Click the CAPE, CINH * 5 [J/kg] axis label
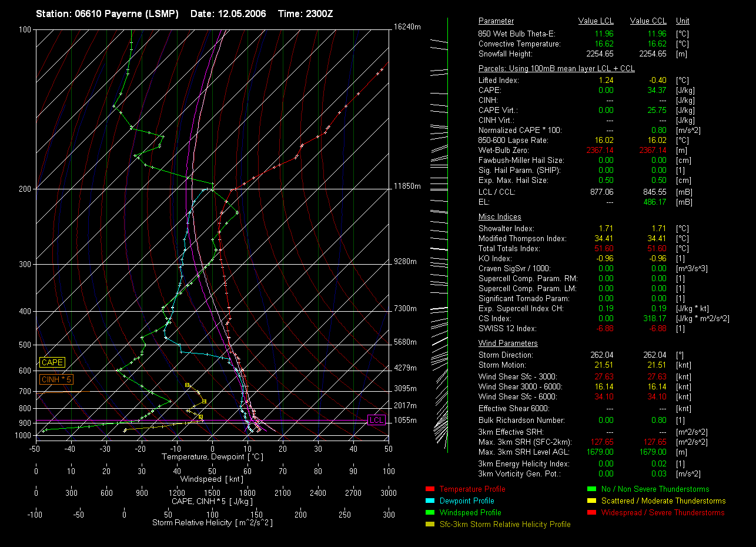Viewport: 756px width, 547px height. tap(212, 501)
